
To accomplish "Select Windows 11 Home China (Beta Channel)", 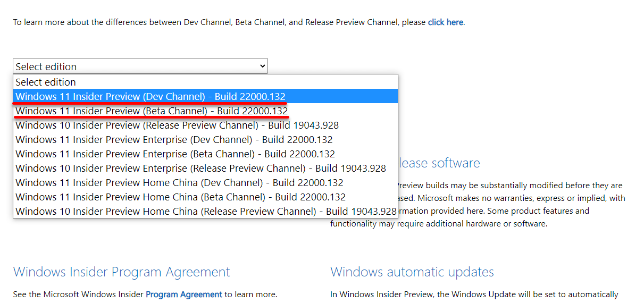I will [205, 197].
